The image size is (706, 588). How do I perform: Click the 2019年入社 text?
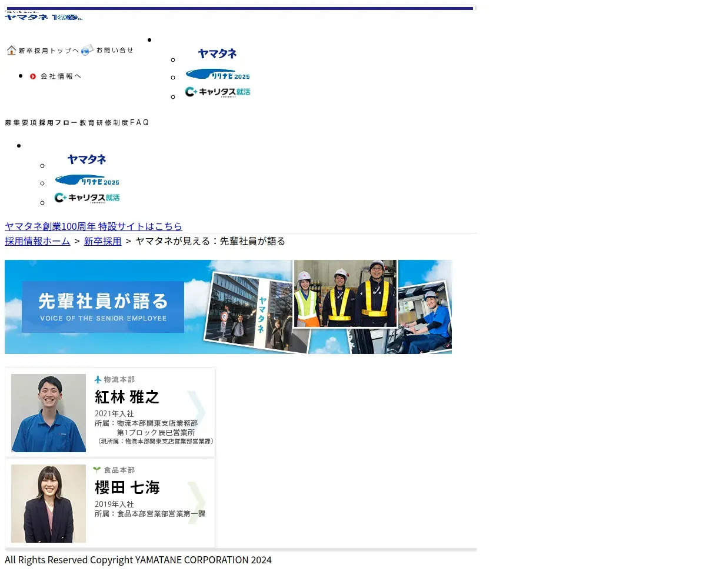point(114,505)
